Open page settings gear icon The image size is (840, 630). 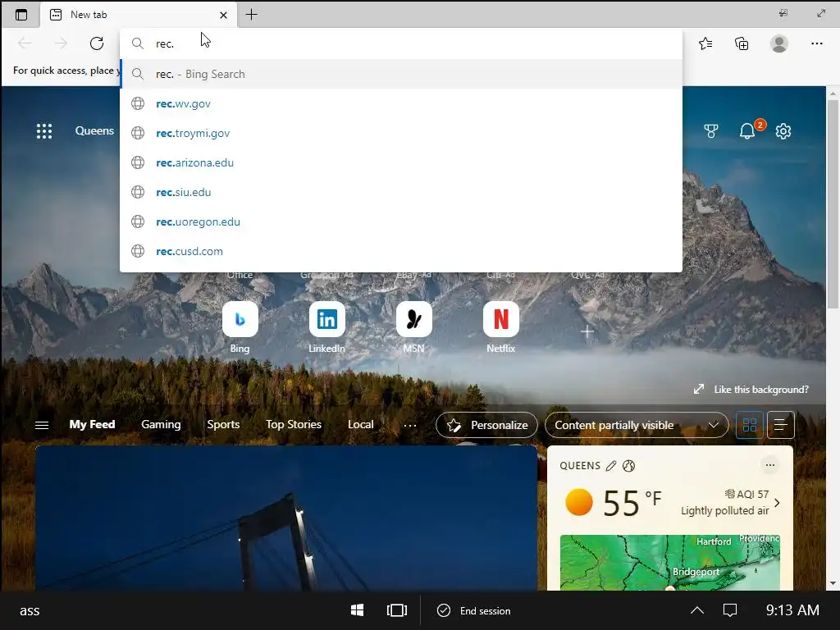[783, 130]
